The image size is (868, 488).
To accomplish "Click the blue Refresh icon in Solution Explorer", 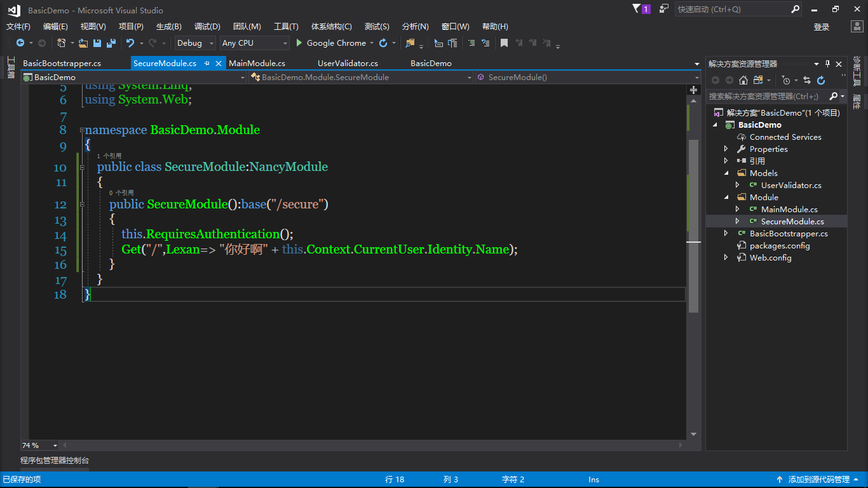I will [821, 80].
